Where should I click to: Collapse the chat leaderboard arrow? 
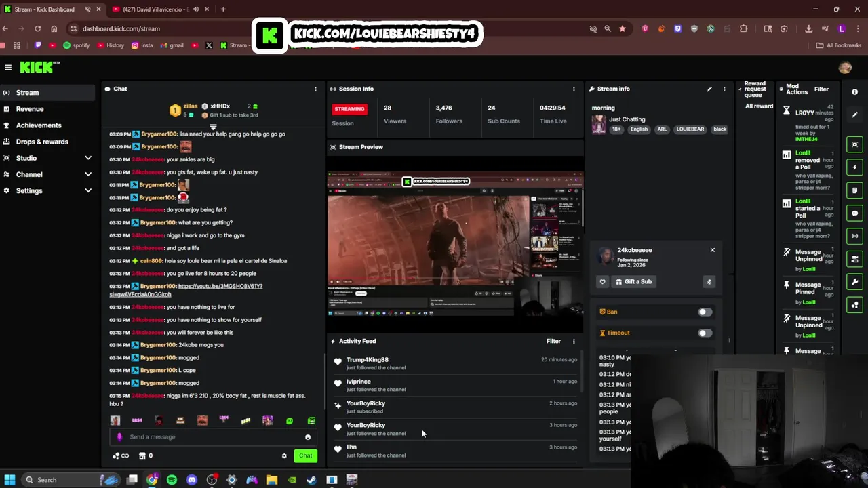[213, 127]
